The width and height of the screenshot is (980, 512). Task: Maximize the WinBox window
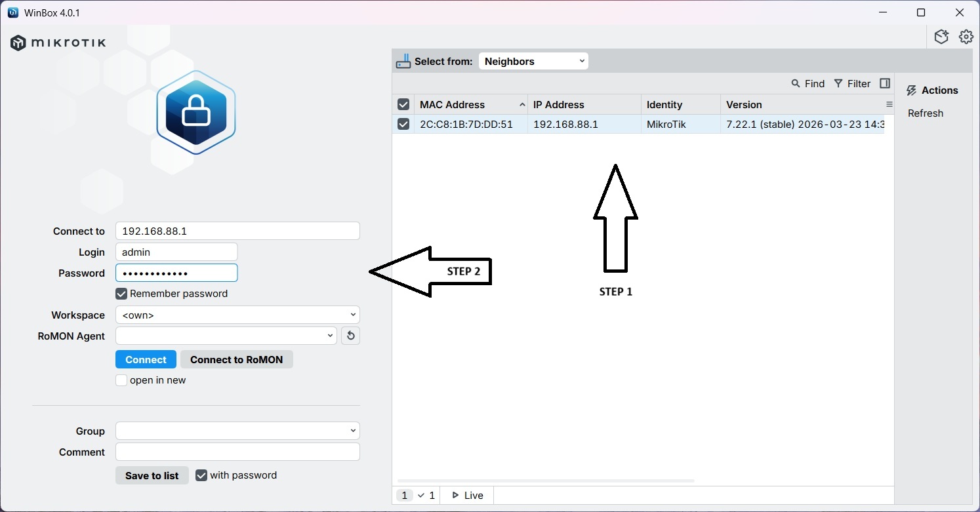[x=921, y=12]
